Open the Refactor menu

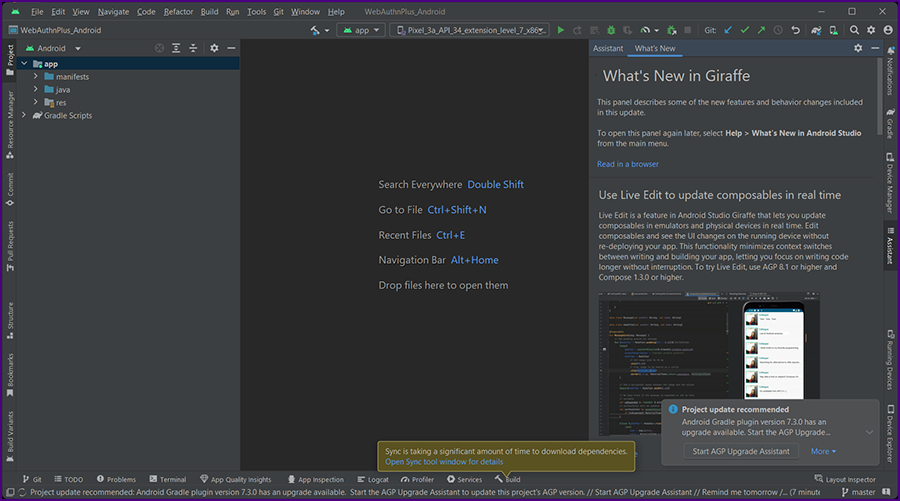(178, 12)
